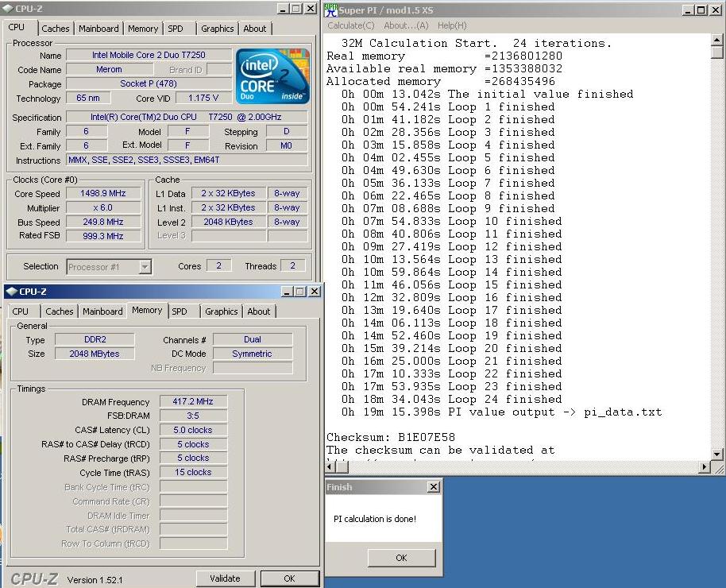Click the Level 2 cache value '2048 KBytes'

point(228,222)
